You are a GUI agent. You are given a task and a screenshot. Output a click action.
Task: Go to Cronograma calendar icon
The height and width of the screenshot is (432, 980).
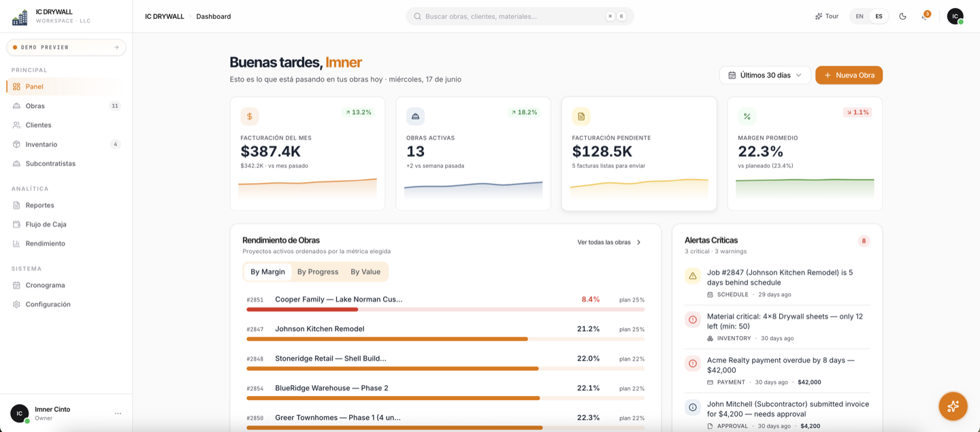tap(16, 285)
